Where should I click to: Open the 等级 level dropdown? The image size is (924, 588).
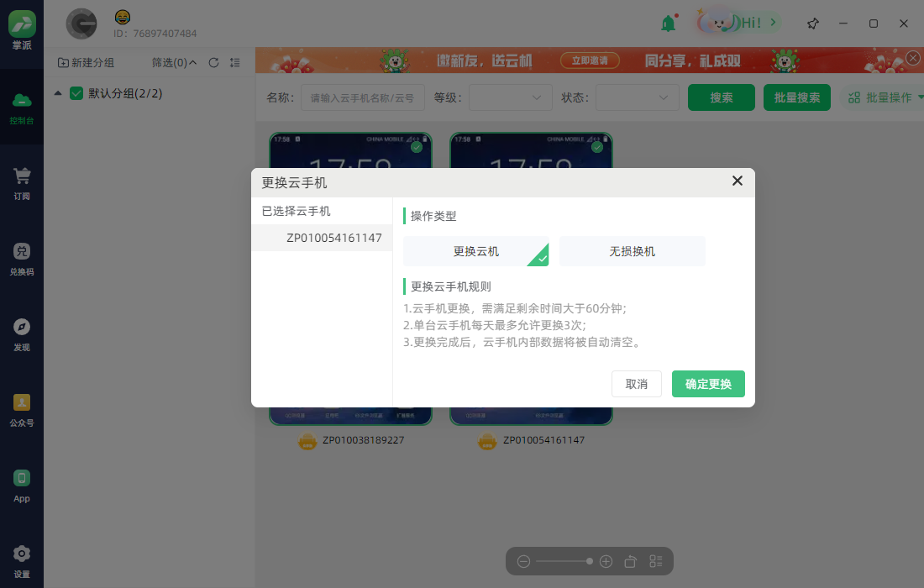click(x=511, y=97)
